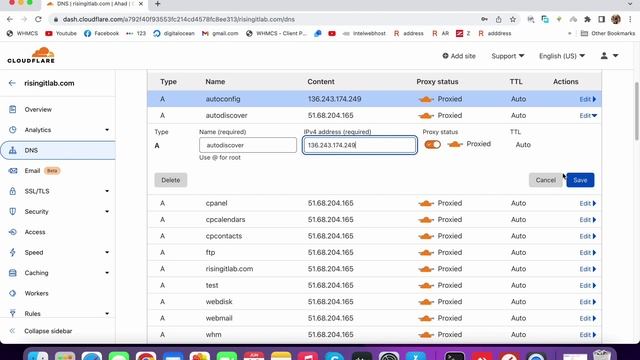
Task: Edit the cpcalendars record
Action: click(x=588, y=220)
